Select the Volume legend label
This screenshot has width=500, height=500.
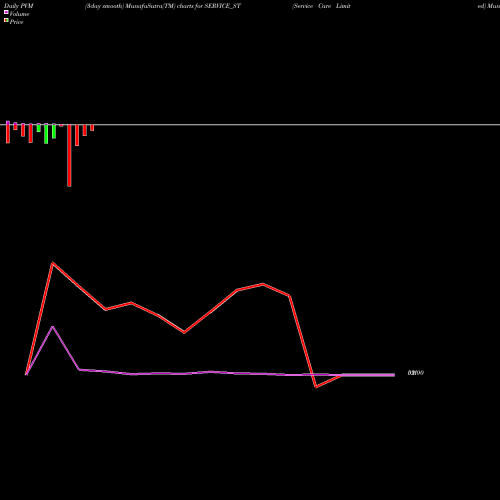coord(19,14)
